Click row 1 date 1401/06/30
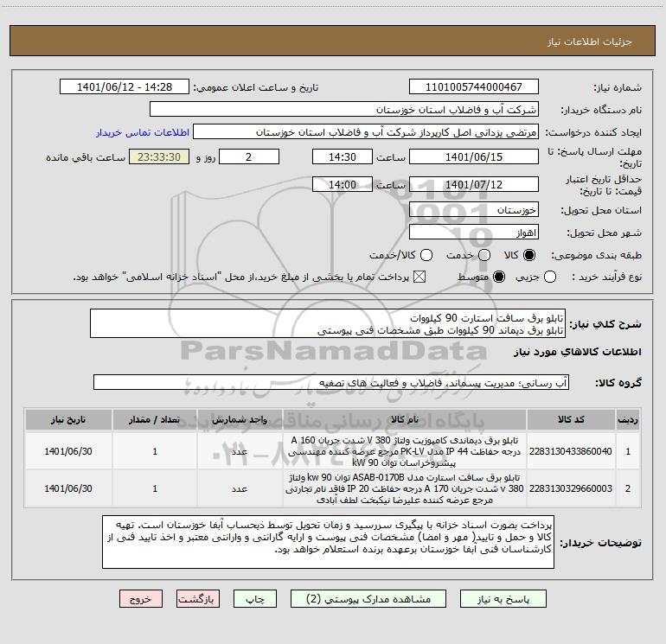 click(x=68, y=451)
